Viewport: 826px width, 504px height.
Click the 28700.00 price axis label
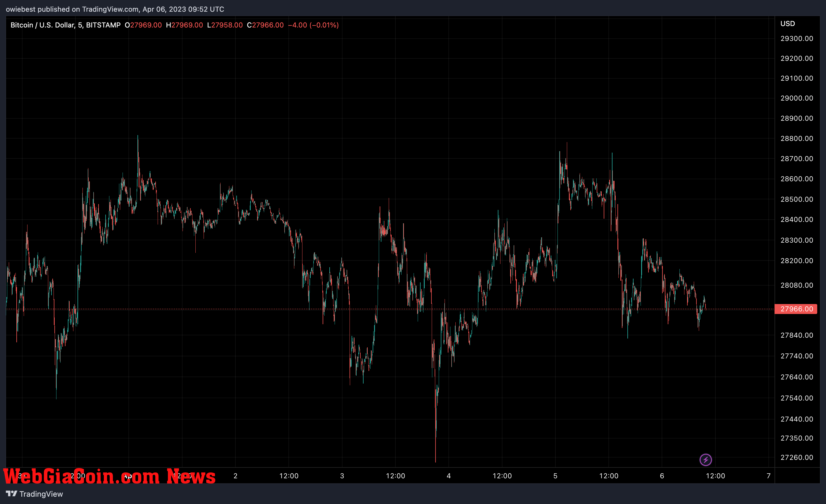[x=797, y=158]
